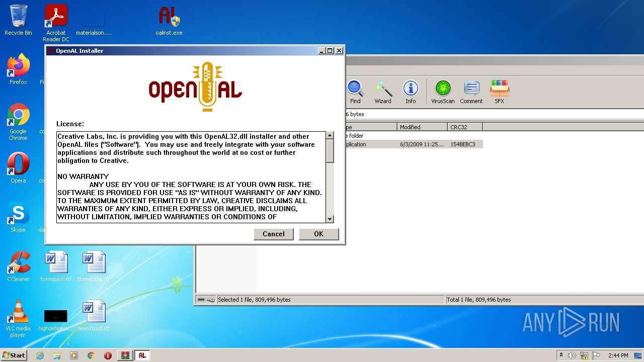644x362 pixels.
Task: Close the OpenAL Installer window
Action: (339, 50)
